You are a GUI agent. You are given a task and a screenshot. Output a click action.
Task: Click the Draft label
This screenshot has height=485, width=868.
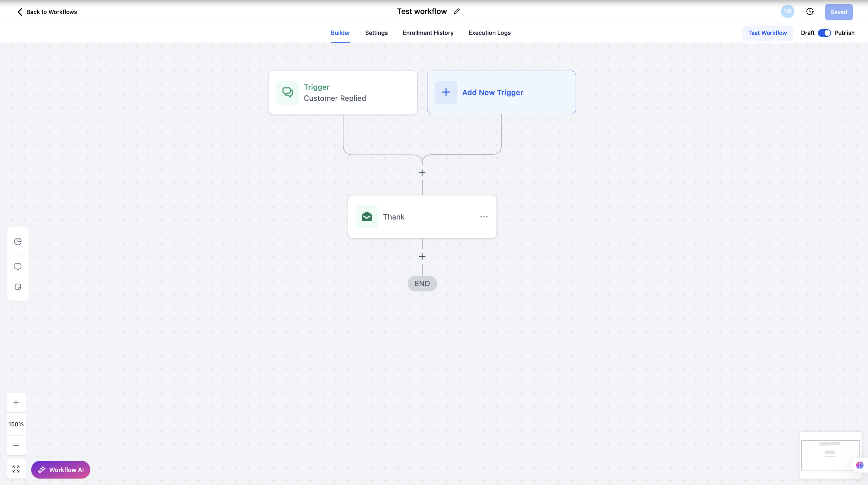[x=807, y=33]
